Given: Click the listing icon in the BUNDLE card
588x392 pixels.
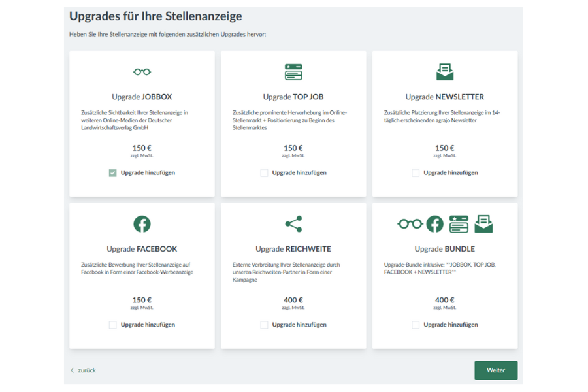Looking at the screenshot, I should [459, 224].
